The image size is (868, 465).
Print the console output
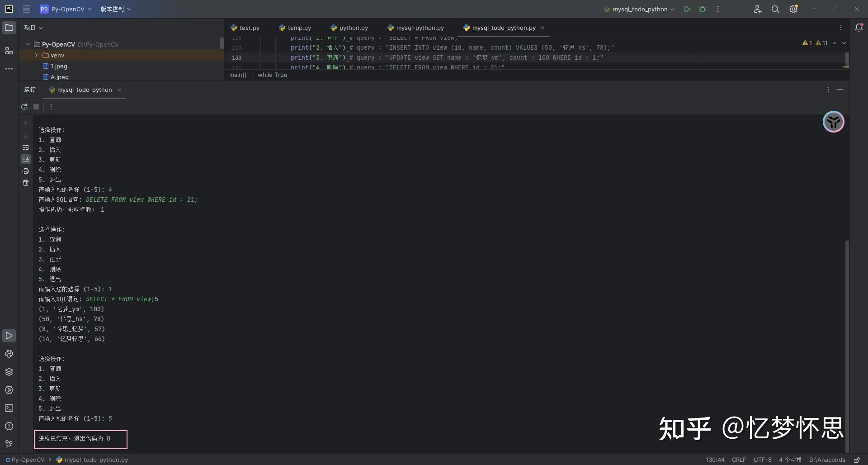[26, 171]
